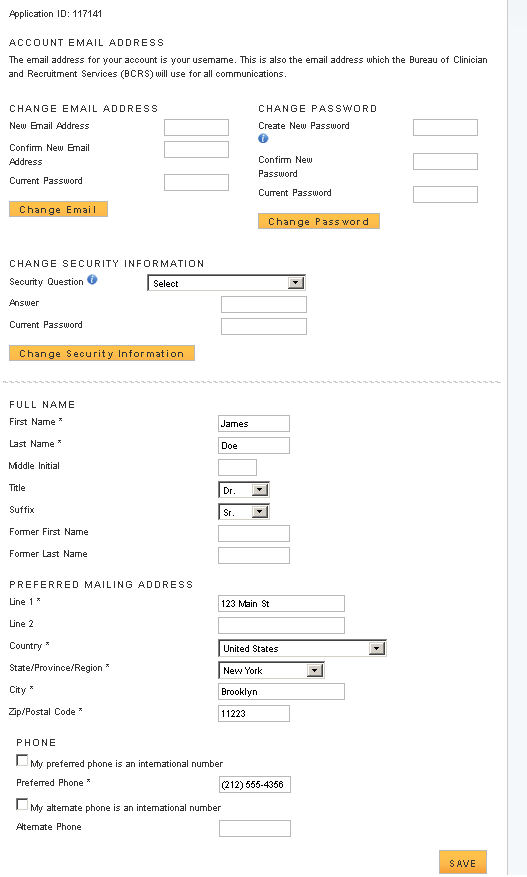Open the State dropdown showing New York
The height and width of the screenshot is (877, 527).
(x=271, y=670)
